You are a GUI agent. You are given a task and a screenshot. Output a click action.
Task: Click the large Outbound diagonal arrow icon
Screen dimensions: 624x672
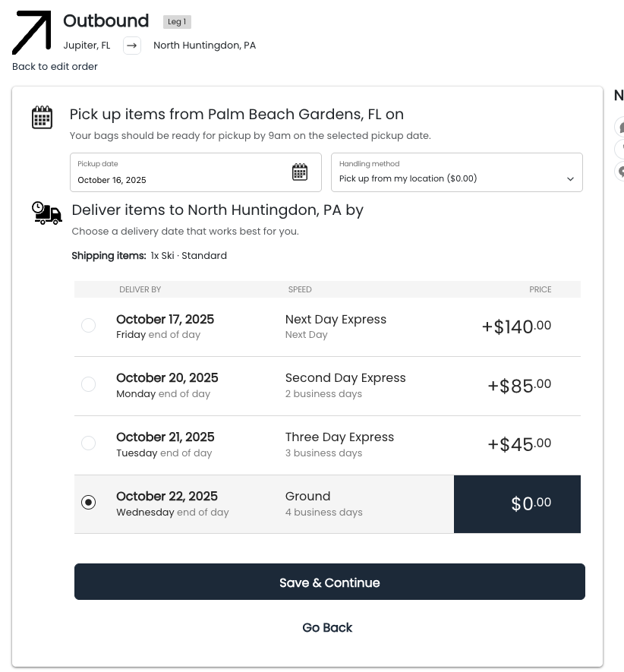tap(32, 33)
